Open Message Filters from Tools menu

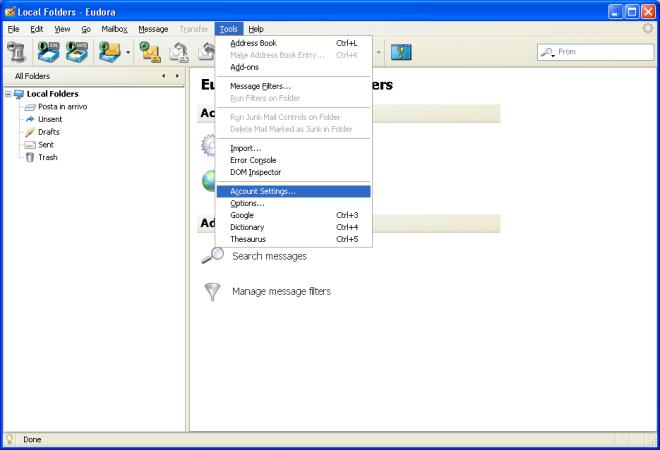point(260,86)
